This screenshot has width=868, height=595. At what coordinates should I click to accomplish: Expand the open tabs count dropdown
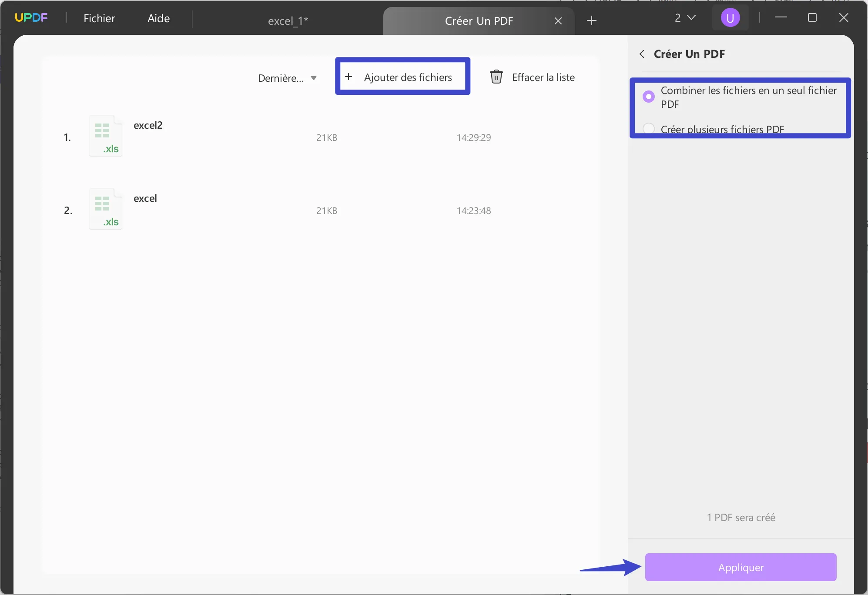click(x=685, y=18)
